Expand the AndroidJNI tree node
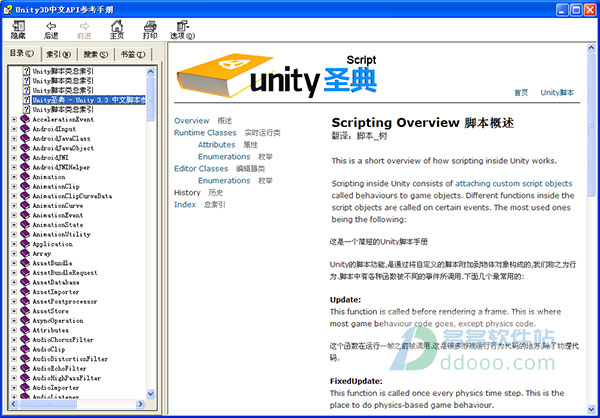The height and width of the screenshot is (418, 600). (x=14, y=158)
